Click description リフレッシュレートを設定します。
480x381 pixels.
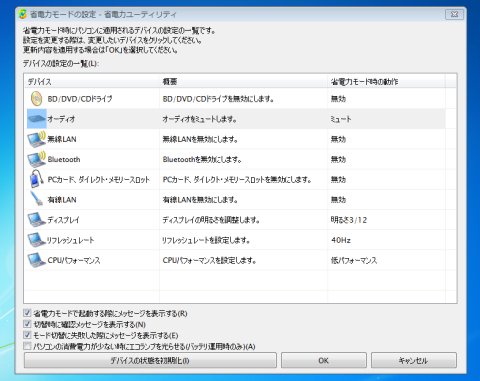[x=206, y=240]
